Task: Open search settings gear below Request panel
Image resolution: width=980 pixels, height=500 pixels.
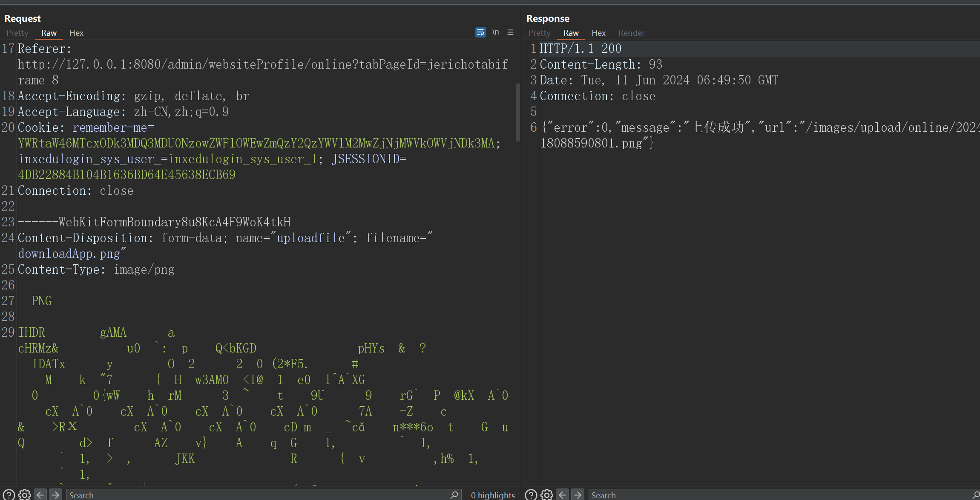Action: click(x=25, y=494)
